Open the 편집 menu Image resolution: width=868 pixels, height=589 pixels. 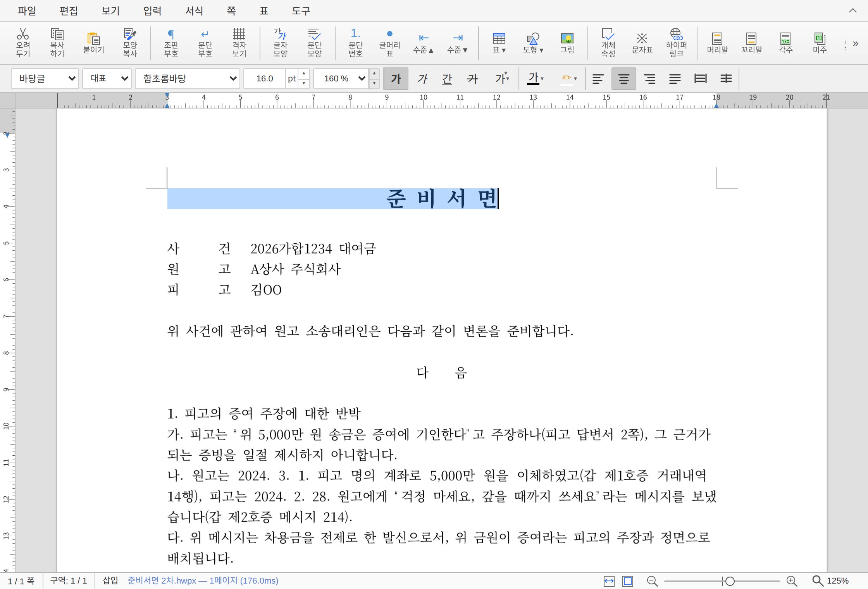click(x=69, y=11)
